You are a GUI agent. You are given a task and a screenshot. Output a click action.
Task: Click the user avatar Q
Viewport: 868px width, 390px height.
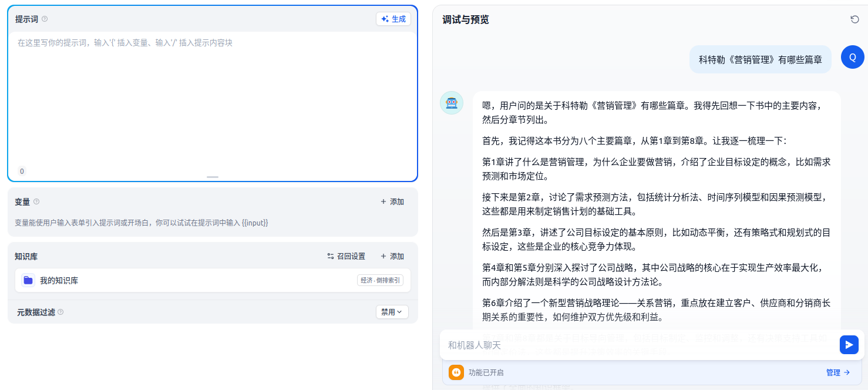[853, 57]
